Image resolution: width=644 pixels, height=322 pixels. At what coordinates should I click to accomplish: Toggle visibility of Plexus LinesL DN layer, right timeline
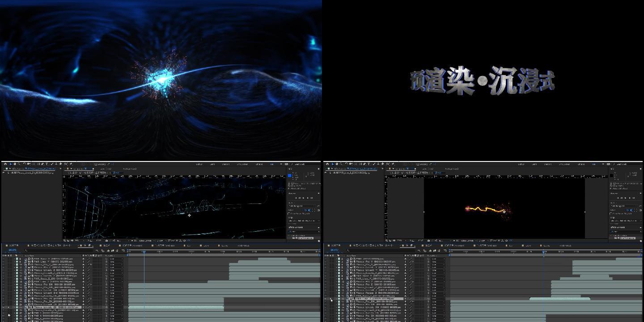[325, 307]
